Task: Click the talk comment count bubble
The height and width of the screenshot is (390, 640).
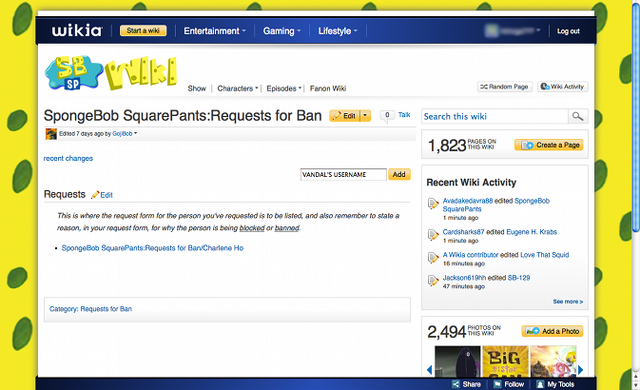Action: point(387,115)
